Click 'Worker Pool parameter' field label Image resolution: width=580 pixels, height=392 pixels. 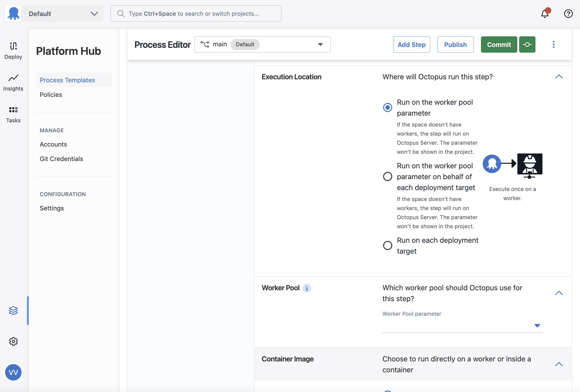(x=412, y=314)
